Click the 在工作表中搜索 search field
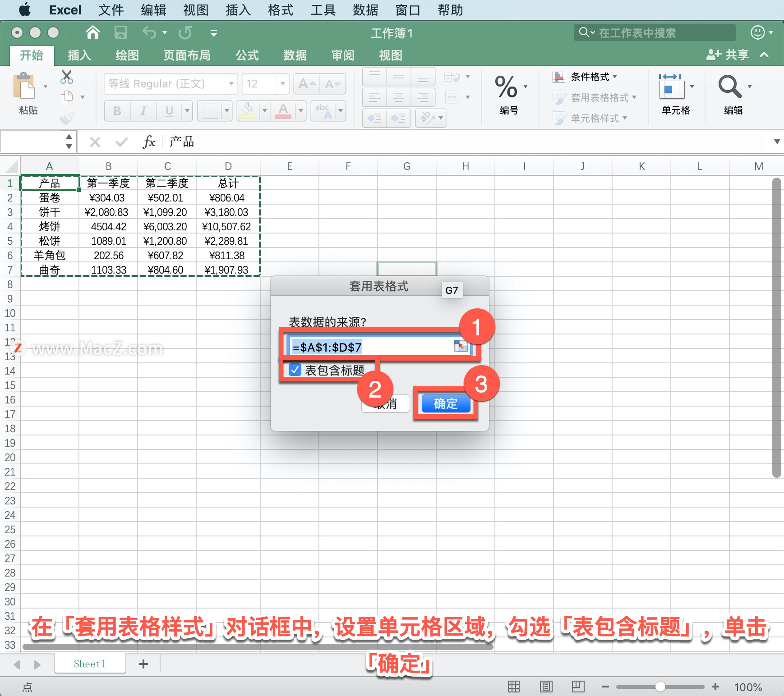 tap(655, 32)
